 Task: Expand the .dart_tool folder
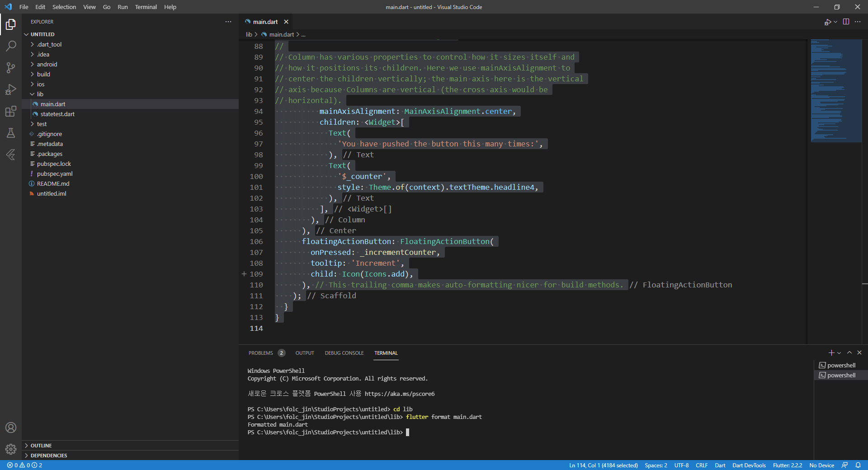pyautogui.click(x=49, y=44)
